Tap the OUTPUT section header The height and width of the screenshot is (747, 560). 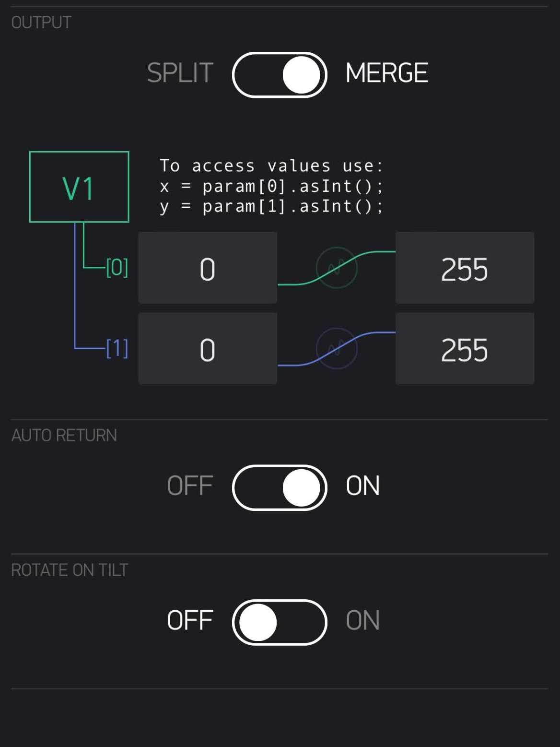[x=41, y=23]
